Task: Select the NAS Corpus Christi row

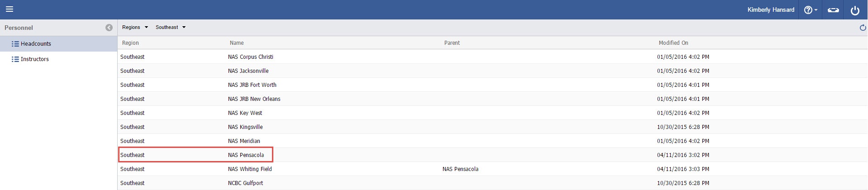Action: [x=251, y=57]
